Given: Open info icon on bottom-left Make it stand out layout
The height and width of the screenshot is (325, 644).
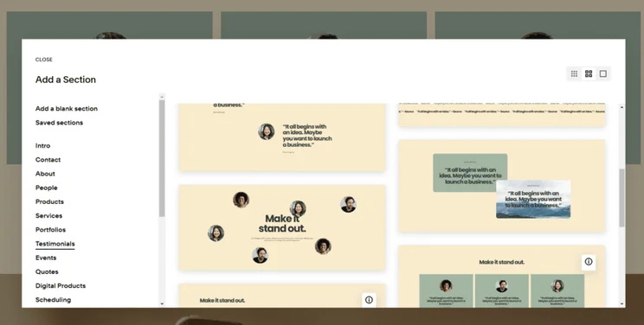Looking at the screenshot, I should (x=369, y=300).
